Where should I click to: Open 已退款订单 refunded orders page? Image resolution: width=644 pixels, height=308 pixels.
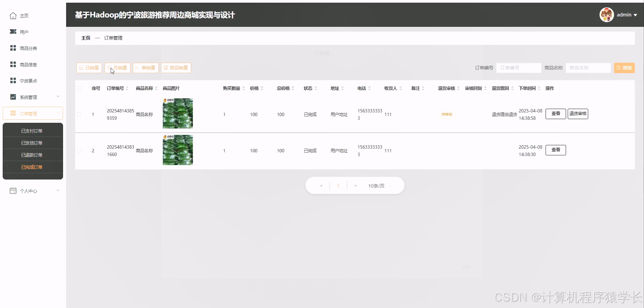click(32, 155)
